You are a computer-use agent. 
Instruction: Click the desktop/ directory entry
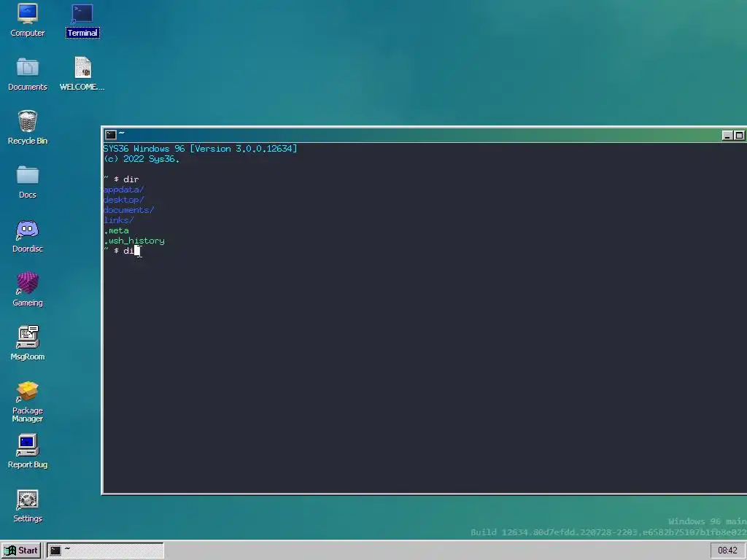coord(123,200)
